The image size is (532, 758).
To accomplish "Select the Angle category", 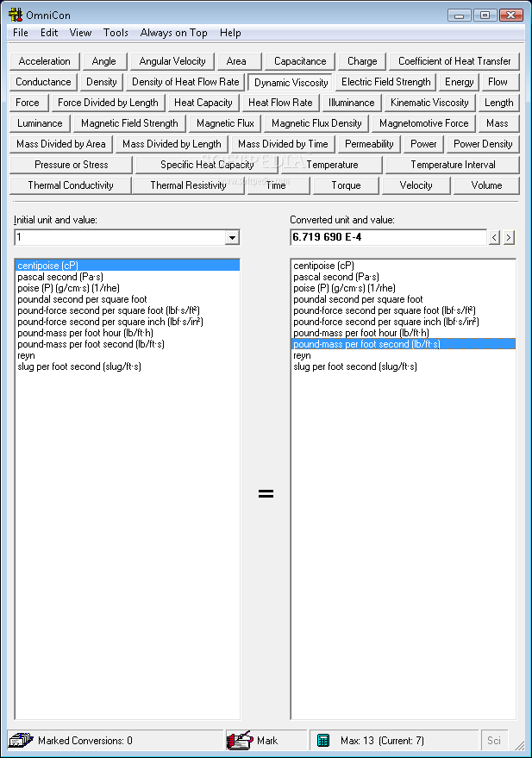I will pyautogui.click(x=103, y=61).
